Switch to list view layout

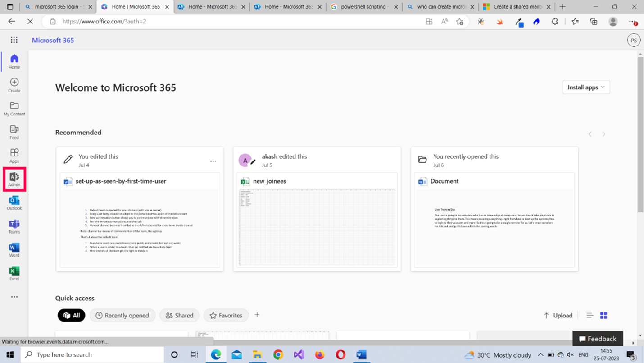click(590, 315)
